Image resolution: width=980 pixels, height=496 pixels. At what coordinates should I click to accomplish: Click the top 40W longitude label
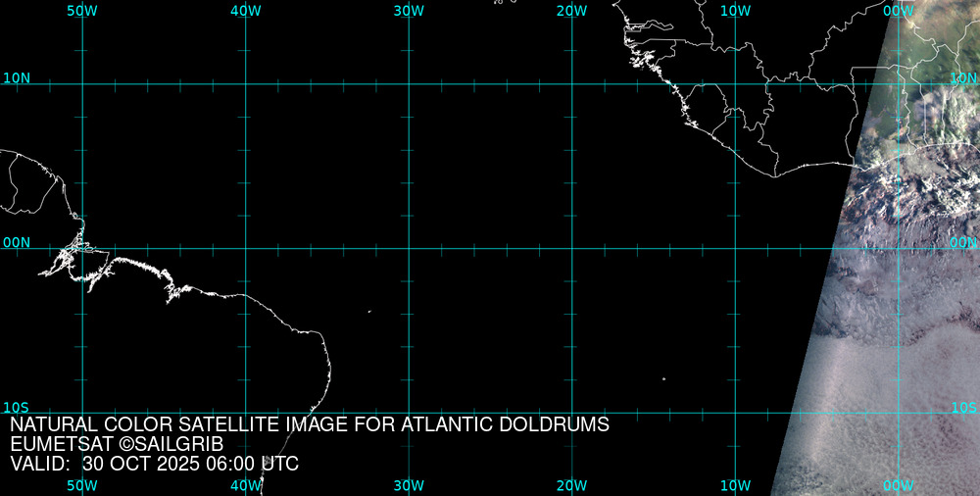[x=245, y=11]
